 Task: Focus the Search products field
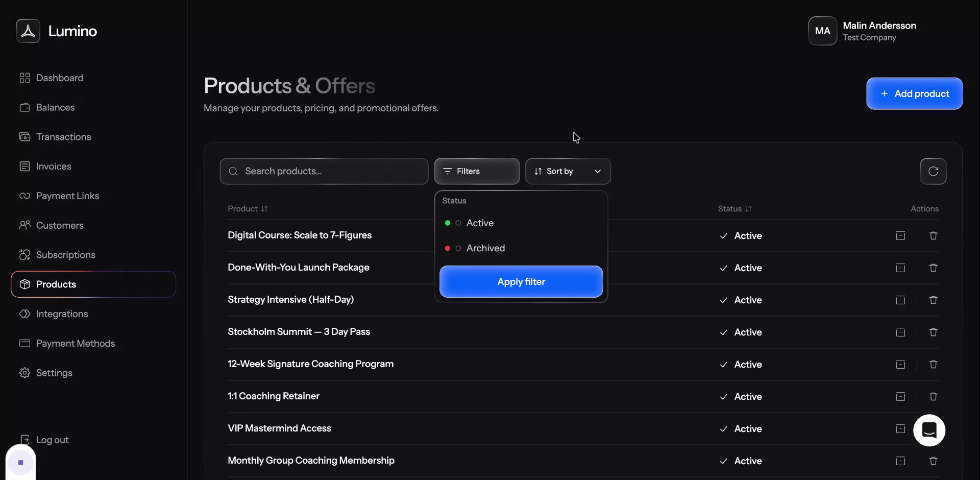coord(324,172)
